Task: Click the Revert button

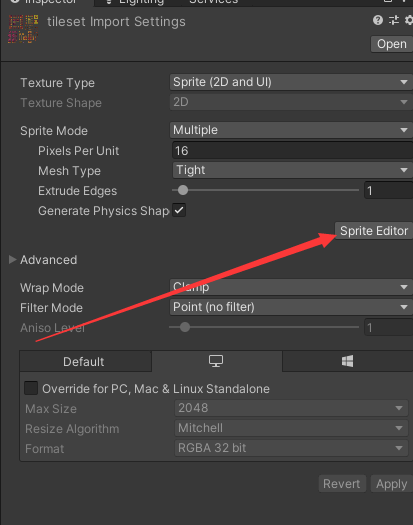Action: (x=342, y=484)
